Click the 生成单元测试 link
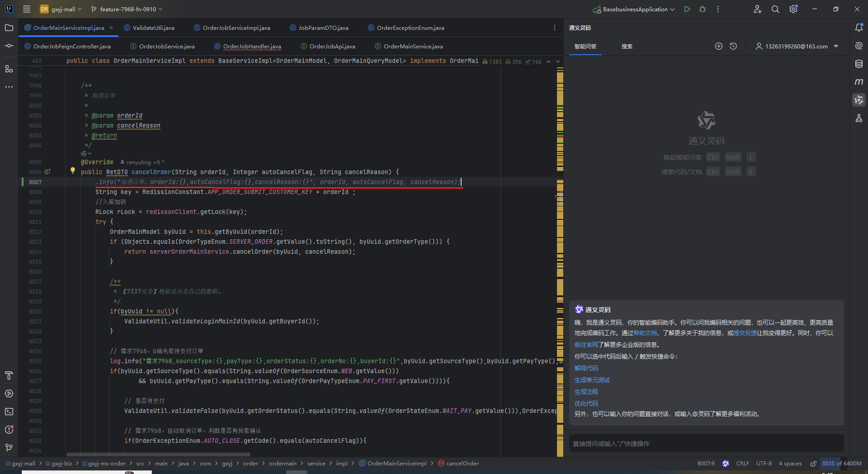The width and height of the screenshot is (868, 474). [x=592, y=380]
